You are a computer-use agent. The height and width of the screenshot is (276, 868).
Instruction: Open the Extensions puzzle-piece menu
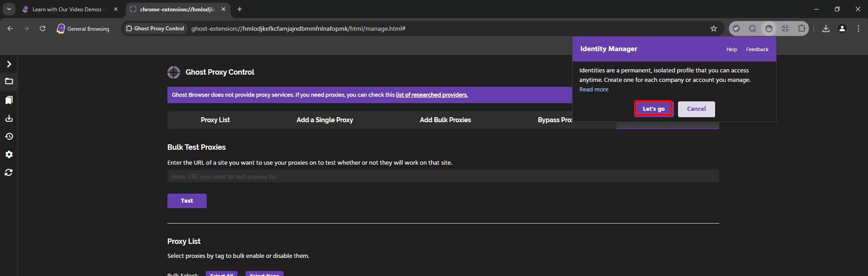coord(802,29)
